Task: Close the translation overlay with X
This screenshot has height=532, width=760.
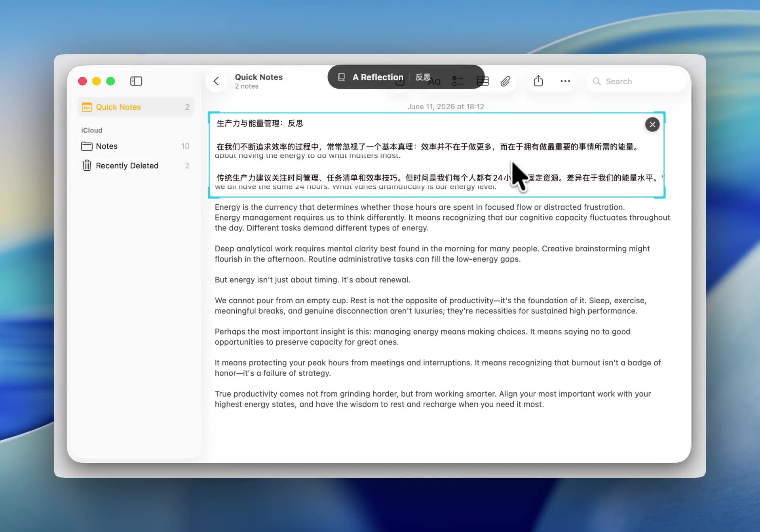Action: (x=652, y=125)
